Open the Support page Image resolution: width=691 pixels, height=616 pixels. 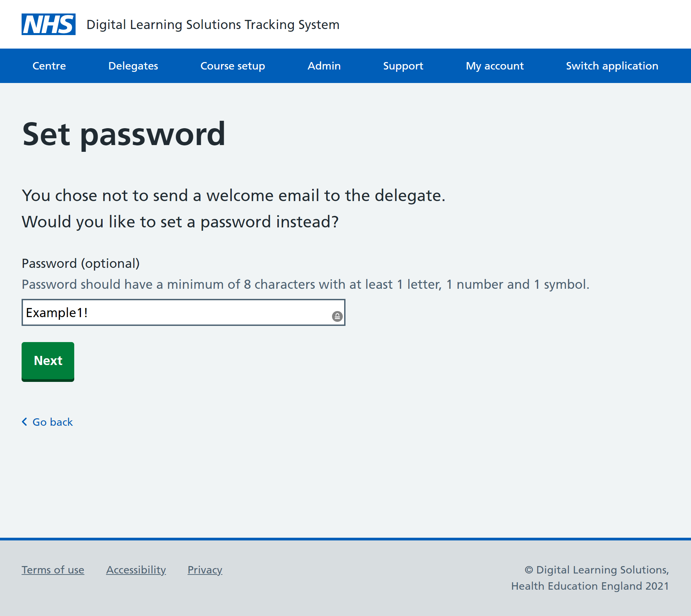[x=403, y=66]
